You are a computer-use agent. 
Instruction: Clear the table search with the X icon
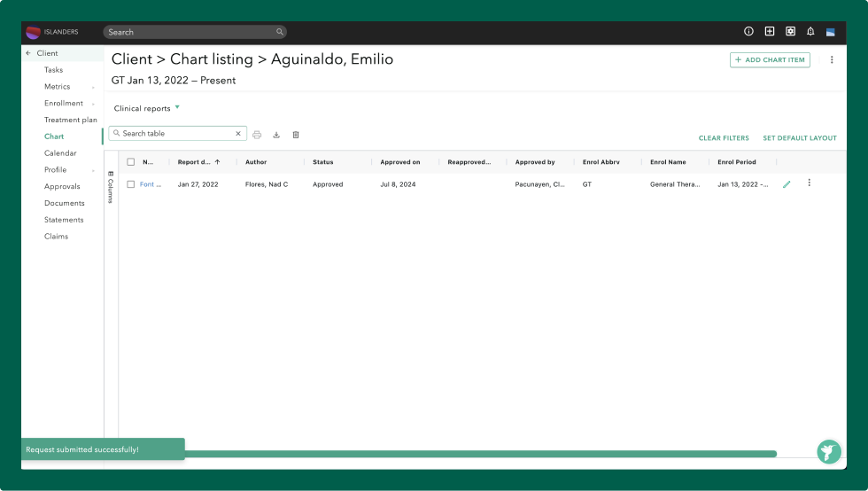click(x=238, y=134)
